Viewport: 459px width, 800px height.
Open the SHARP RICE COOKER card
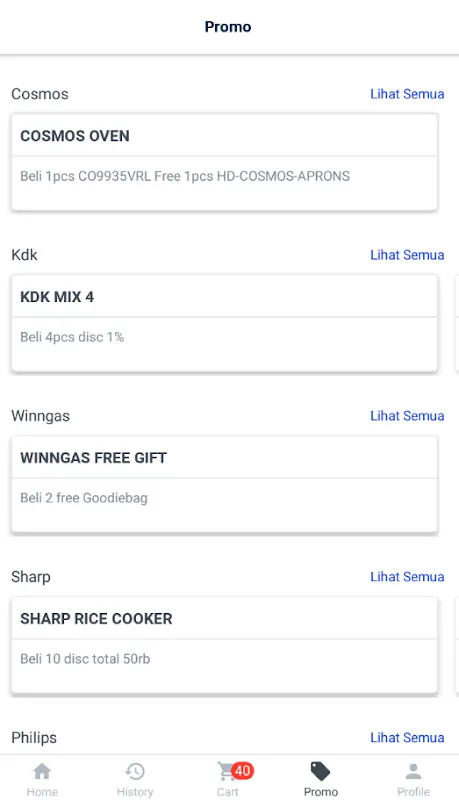(x=224, y=645)
